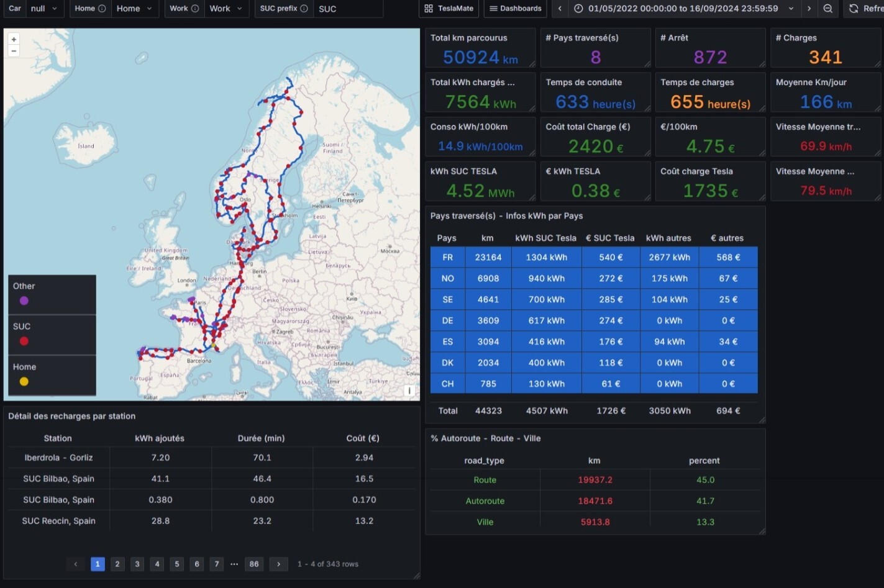Click the info icon beside Home variable label

pyautogui.click(x=102, y=9)
